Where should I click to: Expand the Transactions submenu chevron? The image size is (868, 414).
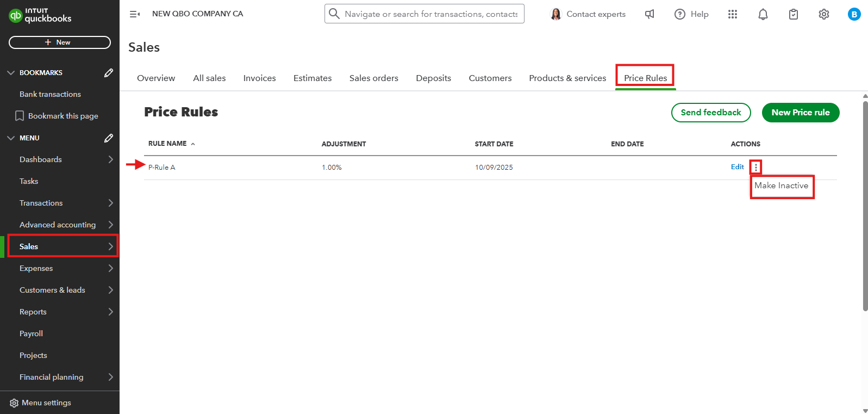[111, 203]
